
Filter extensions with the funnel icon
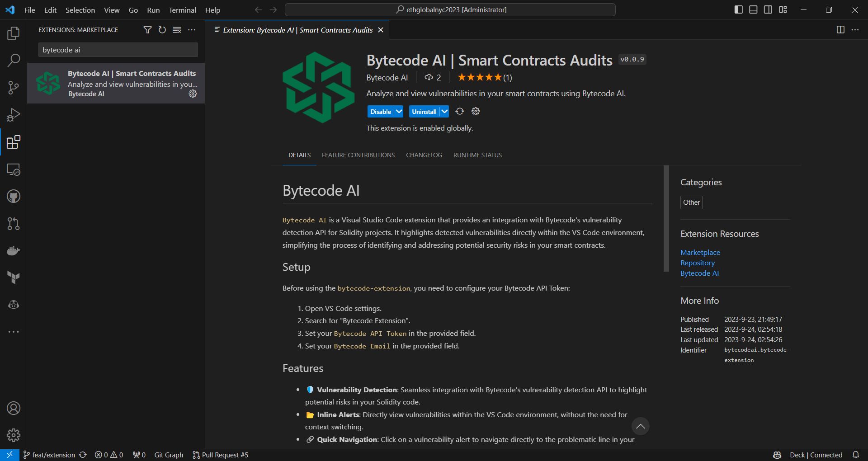pyautogui.click(x=147, y=30)
